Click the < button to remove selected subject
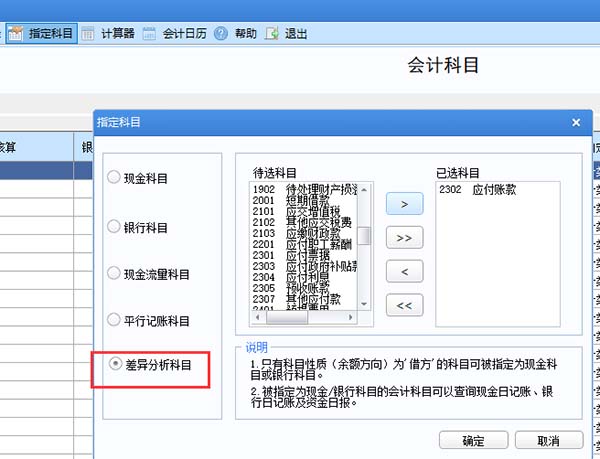600x459 pixels. [404, 272]
